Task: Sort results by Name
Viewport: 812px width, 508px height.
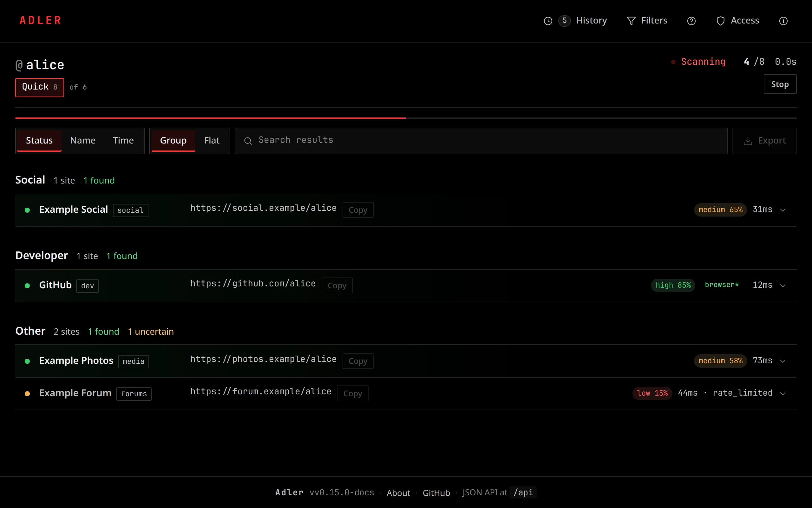Action: pos(83,140)
